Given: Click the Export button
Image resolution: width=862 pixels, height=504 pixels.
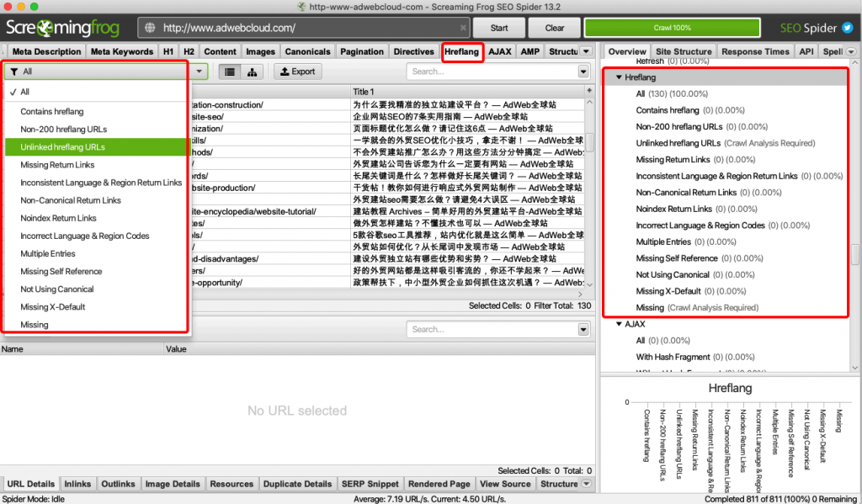Looking at the screenshot, I should click(x=298, y=72).
